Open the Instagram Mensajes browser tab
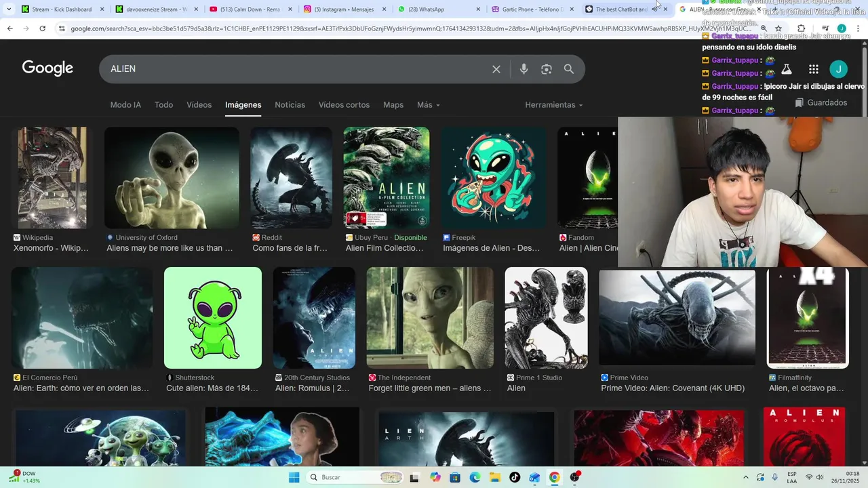 click(x=344, y=9)
